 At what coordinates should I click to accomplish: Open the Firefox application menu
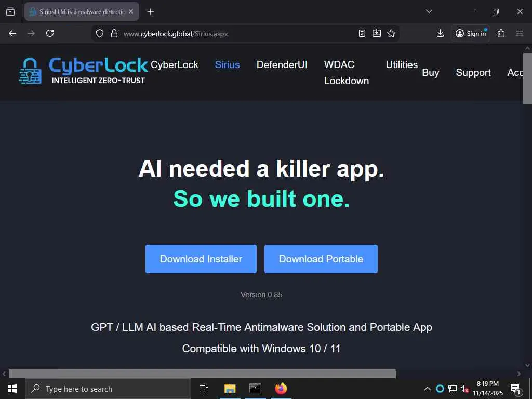pyautogui.click(x=520, y=33)
